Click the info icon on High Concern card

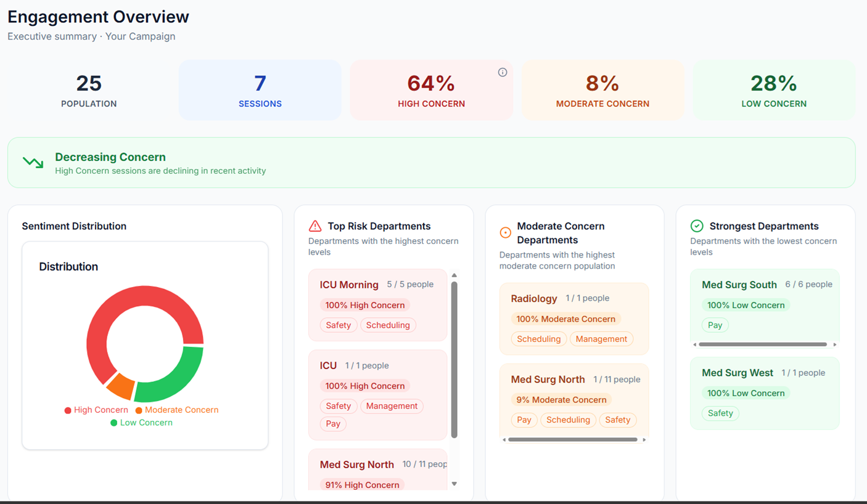coord(503,72)
